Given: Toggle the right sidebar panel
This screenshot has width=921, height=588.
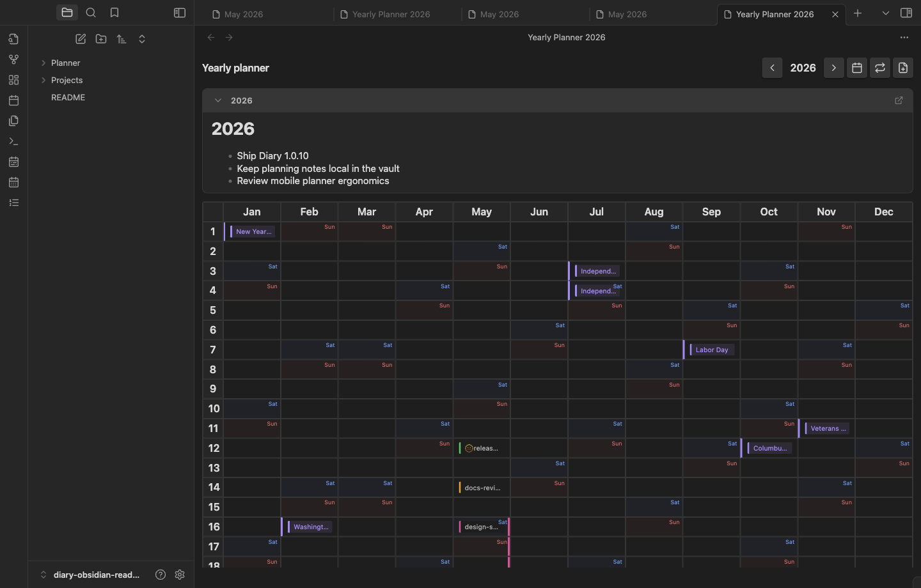Looking at the screenshot, I should pos(906,13).
